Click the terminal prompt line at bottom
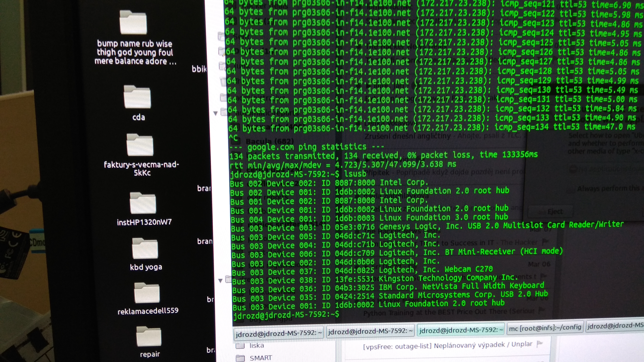The width and height of the screenshot is (644, 362). [x=287, y=315]
